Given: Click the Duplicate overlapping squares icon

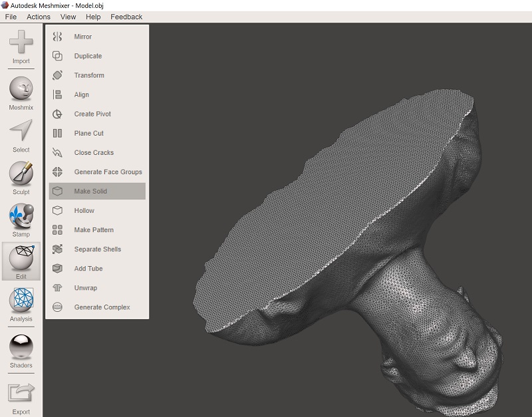Looking at the screenshot, I should [57, 56].
